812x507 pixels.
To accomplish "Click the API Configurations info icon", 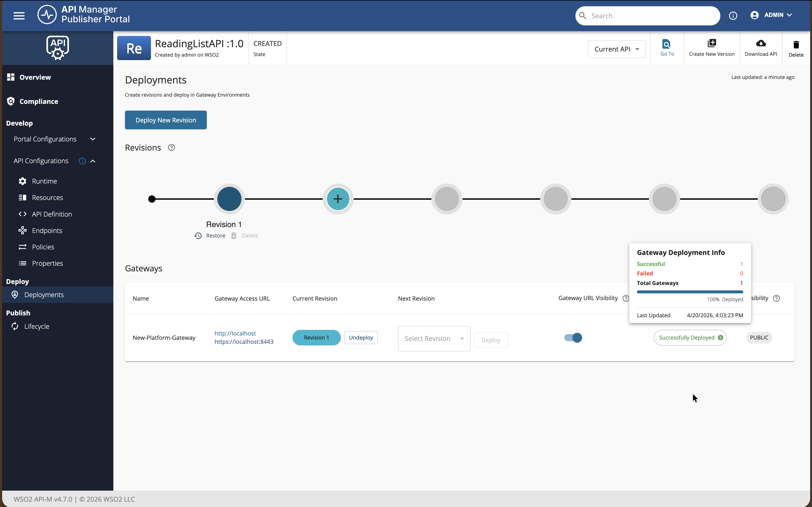I will [x=82, y=161].
